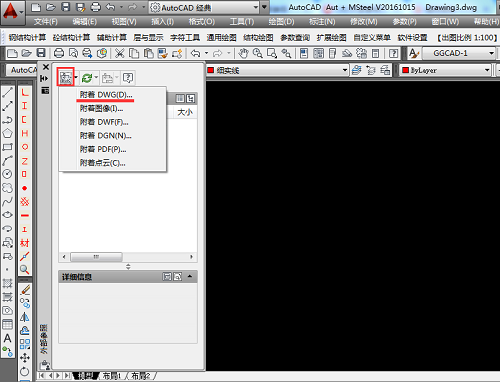This screenshot has height=382, width=500.
Task: Click Pan hand icon in toolbar
Action: [243, 53]
